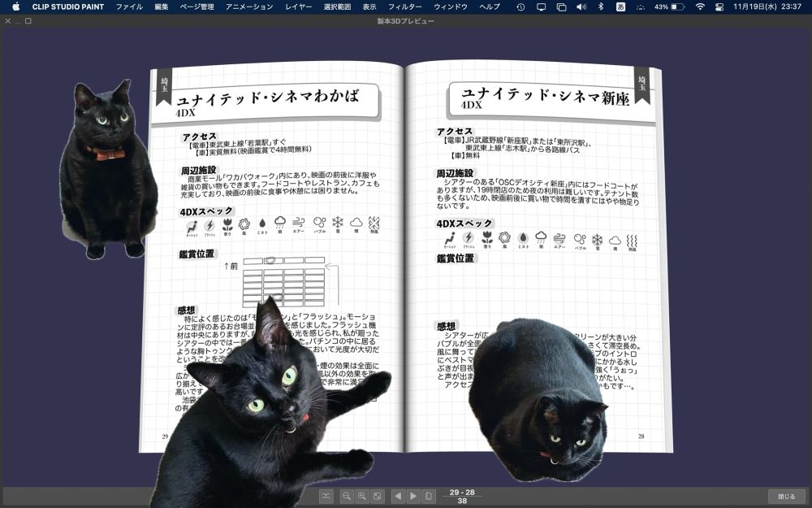The image size is (812, 508).
Task: Click the overlapping windows status icon
Action: (x=561, y=7)
